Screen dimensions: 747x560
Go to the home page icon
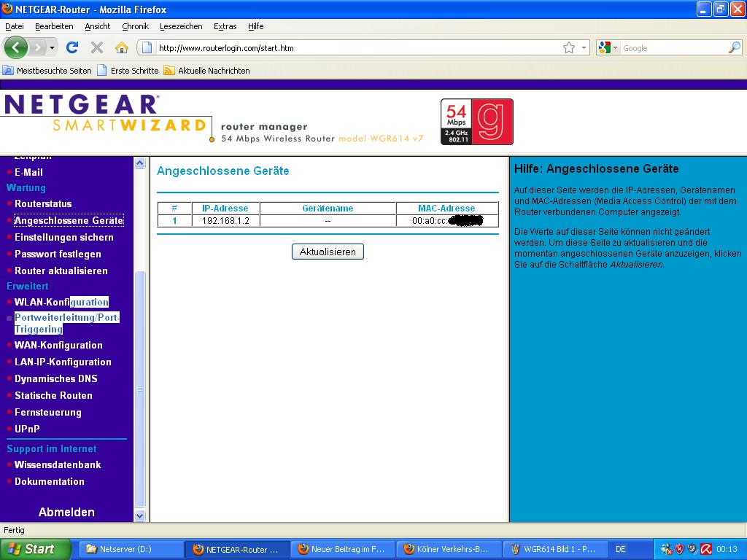tap(122, 47)
